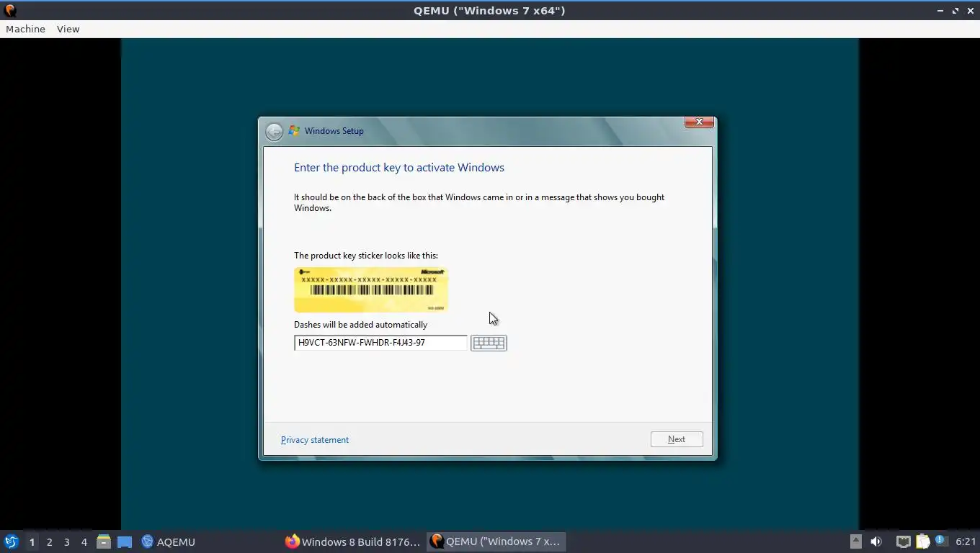Open the volume speaker control
980x553 pixels.
[x=876, y=541]
